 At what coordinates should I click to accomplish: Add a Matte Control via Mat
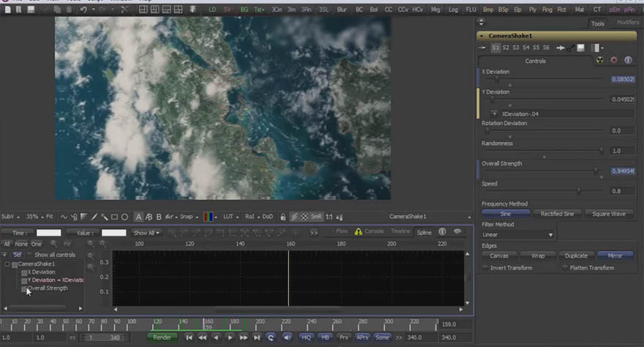click(580, 10)
